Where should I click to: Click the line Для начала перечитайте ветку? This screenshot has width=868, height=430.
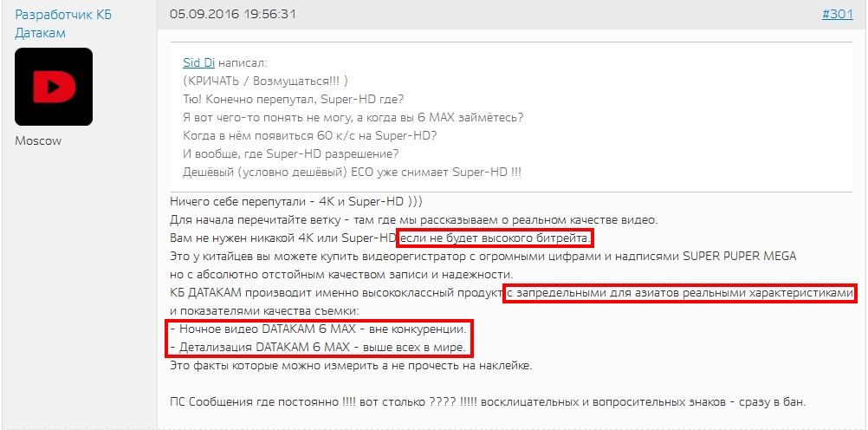[414, 220]
